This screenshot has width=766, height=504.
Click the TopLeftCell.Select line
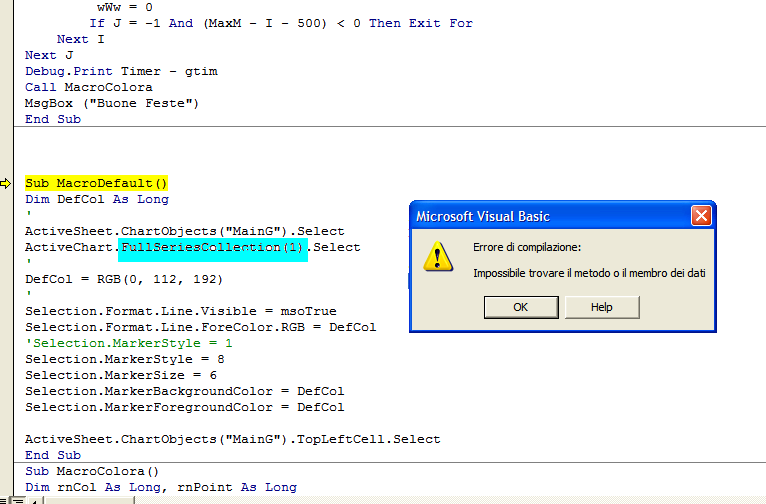pos(233,440)
